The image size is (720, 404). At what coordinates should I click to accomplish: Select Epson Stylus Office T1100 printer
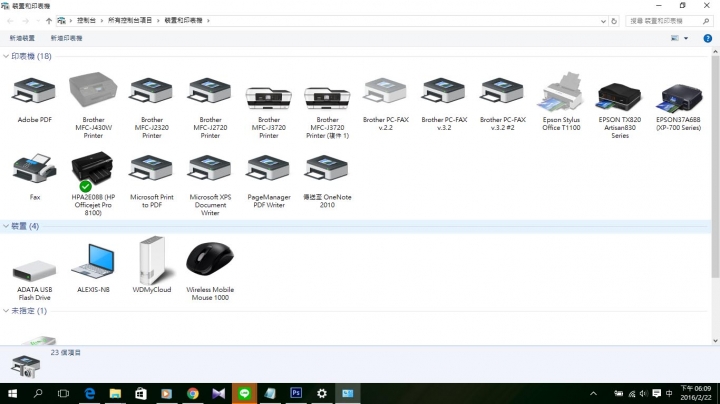[561, 92]
